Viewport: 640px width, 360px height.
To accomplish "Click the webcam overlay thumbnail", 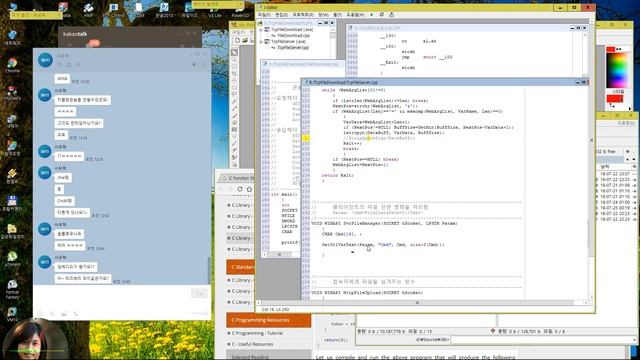I will coord(35,340).
